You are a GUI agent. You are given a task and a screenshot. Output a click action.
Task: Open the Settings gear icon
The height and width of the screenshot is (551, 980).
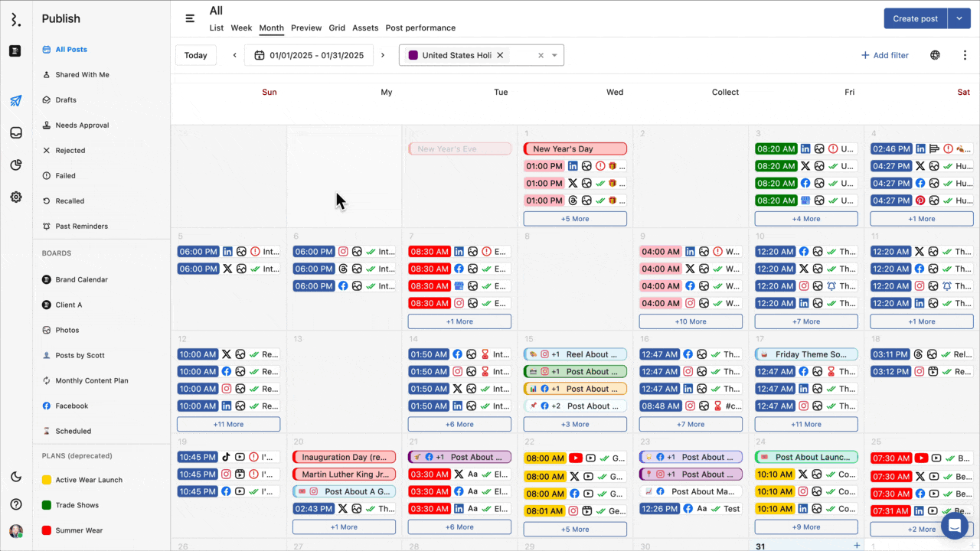[15, 197]
